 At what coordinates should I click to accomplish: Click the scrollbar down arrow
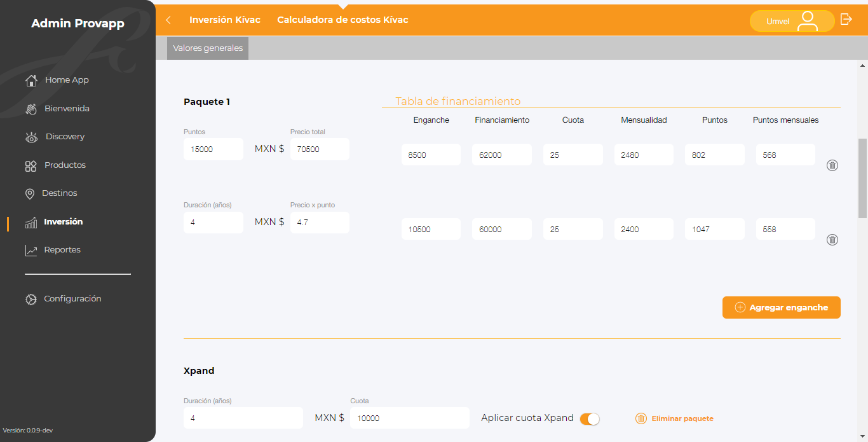pos(862,436)
